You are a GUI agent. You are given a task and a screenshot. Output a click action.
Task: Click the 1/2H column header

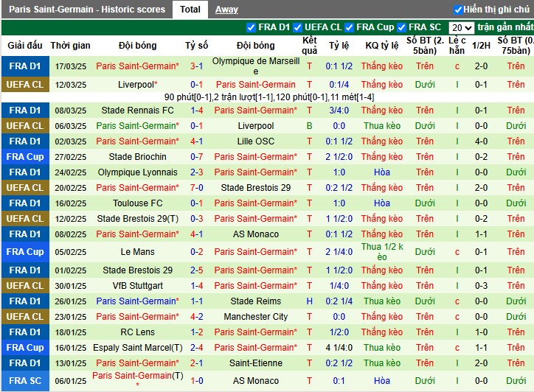click(x=481, y=46)
